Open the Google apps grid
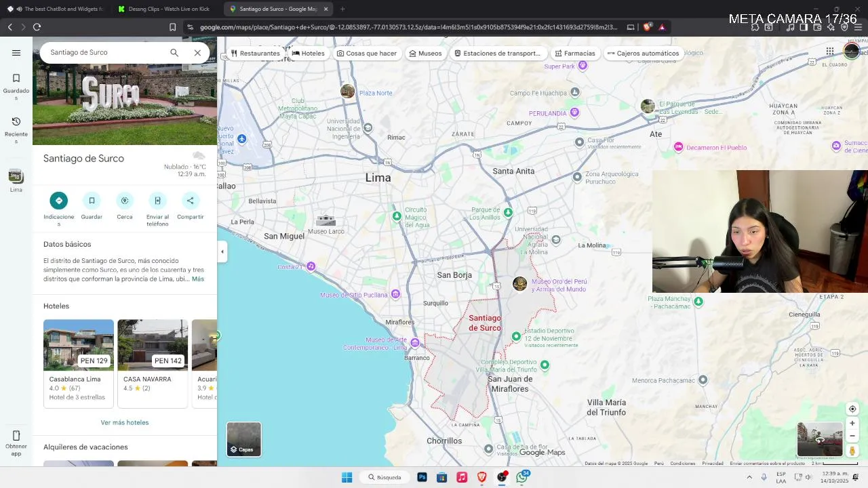 [x=829, y=52]
